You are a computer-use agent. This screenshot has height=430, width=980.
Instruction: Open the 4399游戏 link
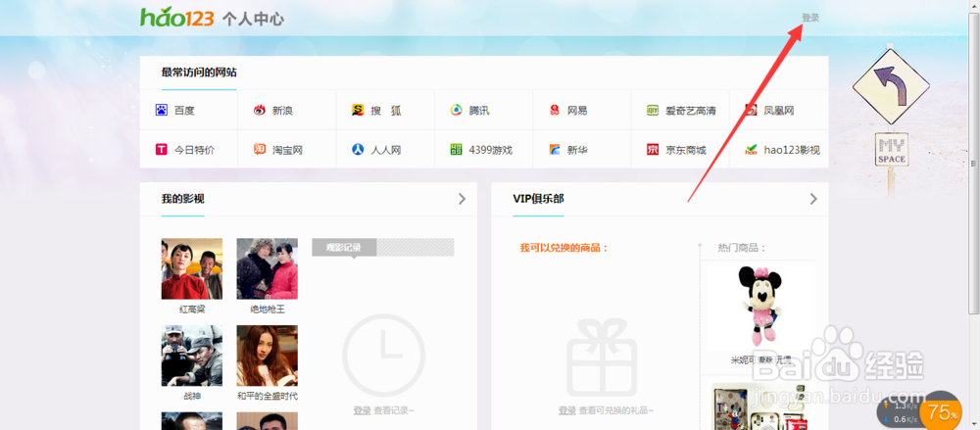[x=491, y=150]
